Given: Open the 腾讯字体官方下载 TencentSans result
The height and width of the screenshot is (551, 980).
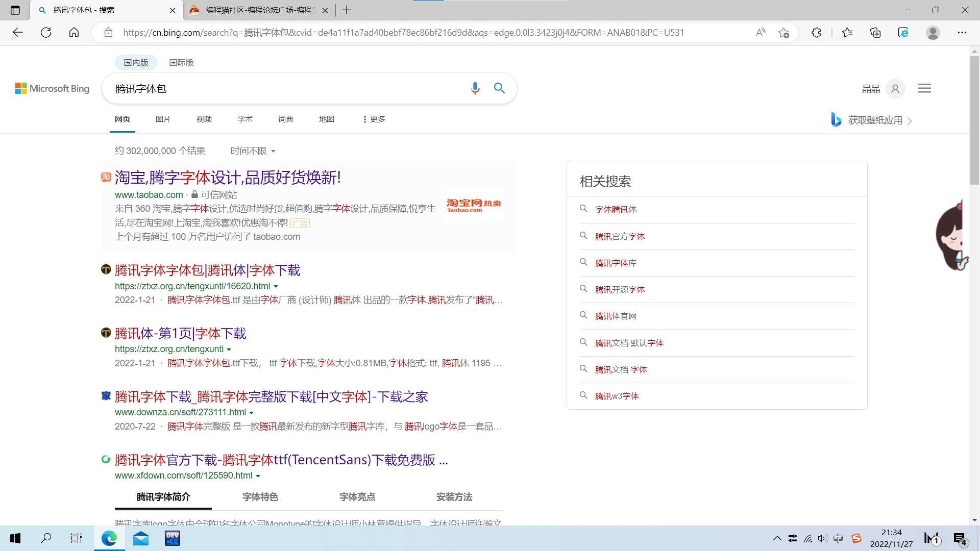Looking at the screenshot, I should (x=281, y=460).
